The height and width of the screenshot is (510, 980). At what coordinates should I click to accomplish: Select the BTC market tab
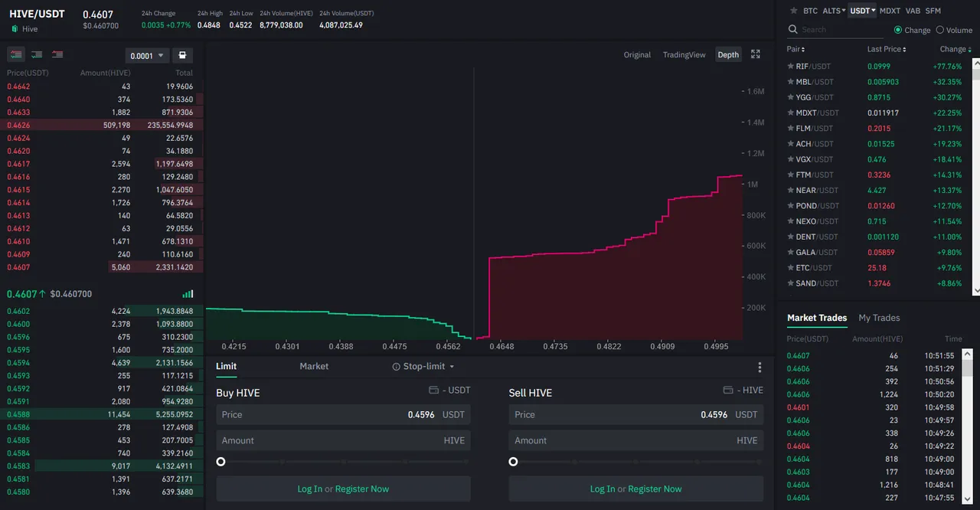click(810, 11)
